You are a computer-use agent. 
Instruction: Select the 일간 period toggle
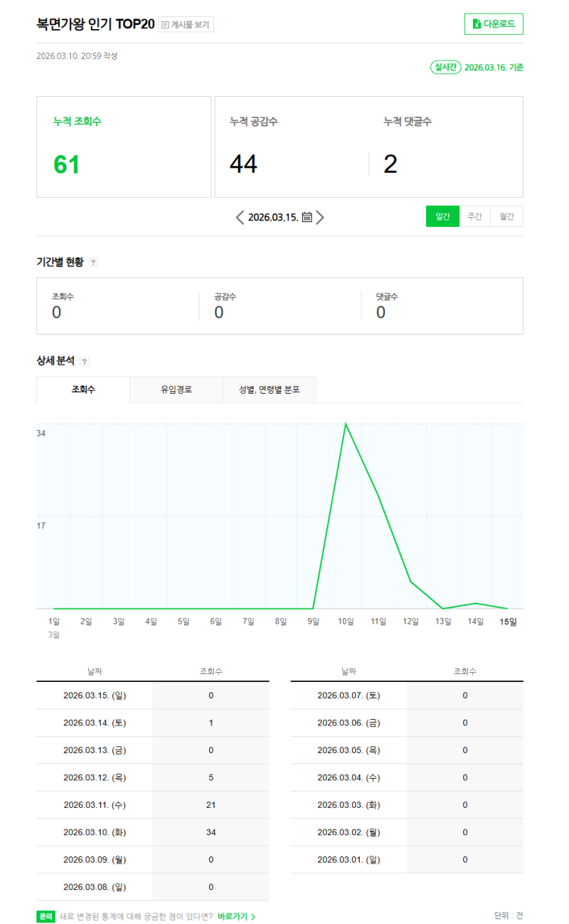(442, 216)
